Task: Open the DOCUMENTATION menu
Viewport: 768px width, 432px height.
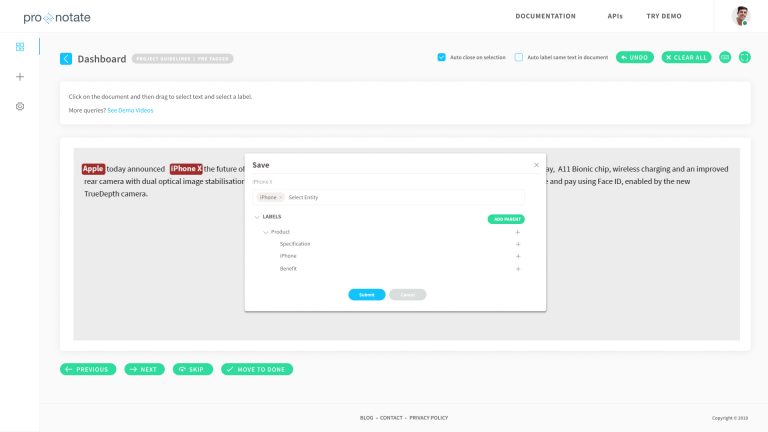Action: (x=545, y=16)
